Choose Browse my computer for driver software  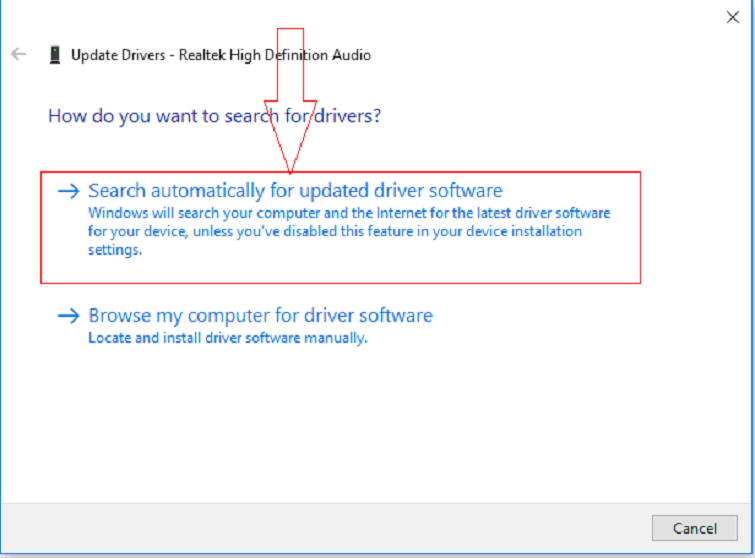[x=260, y=316]
